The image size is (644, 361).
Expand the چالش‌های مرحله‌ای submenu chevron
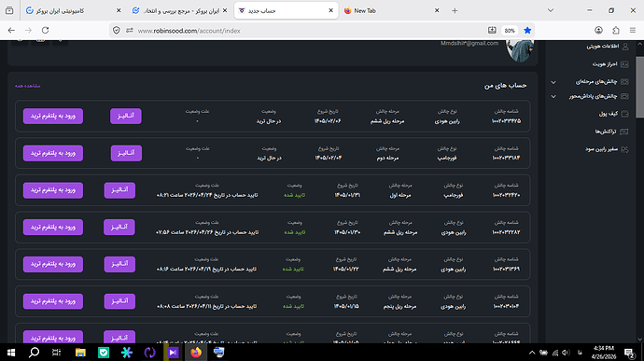553,82
